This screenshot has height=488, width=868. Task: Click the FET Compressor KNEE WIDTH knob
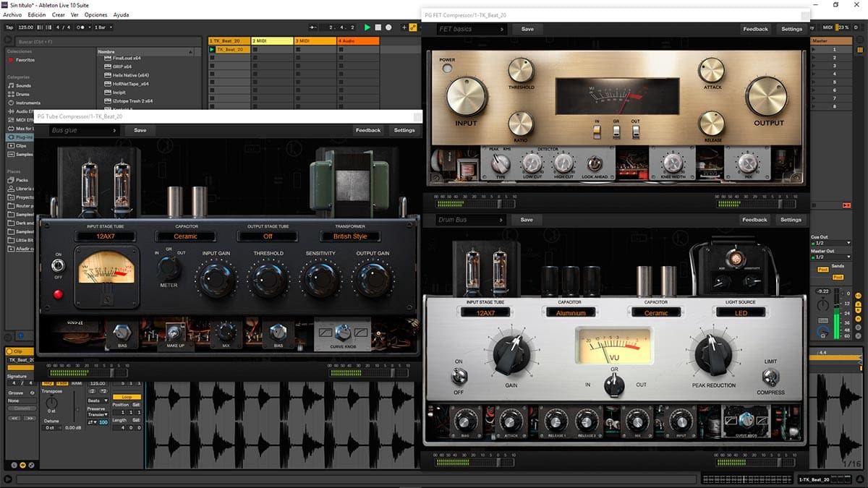click(673, 163)
